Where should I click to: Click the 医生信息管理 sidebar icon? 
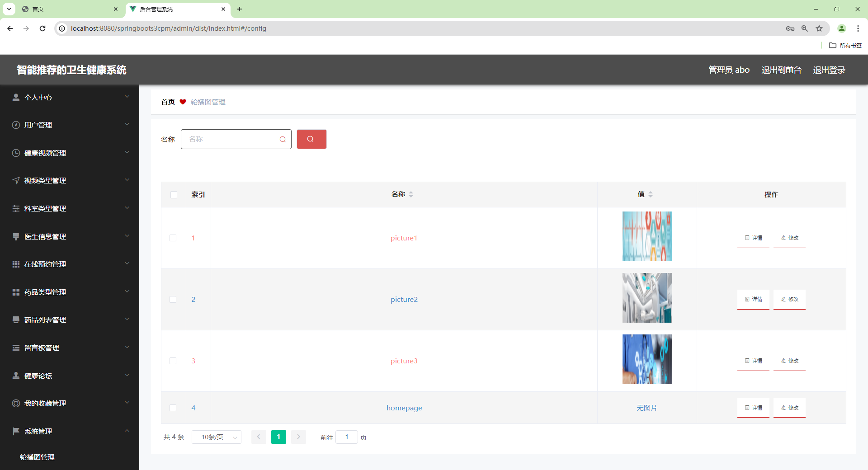click(16, 236)
